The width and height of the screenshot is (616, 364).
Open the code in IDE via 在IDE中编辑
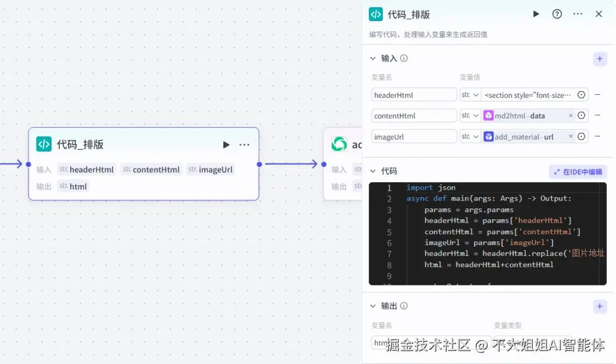[x=577, y=171]
